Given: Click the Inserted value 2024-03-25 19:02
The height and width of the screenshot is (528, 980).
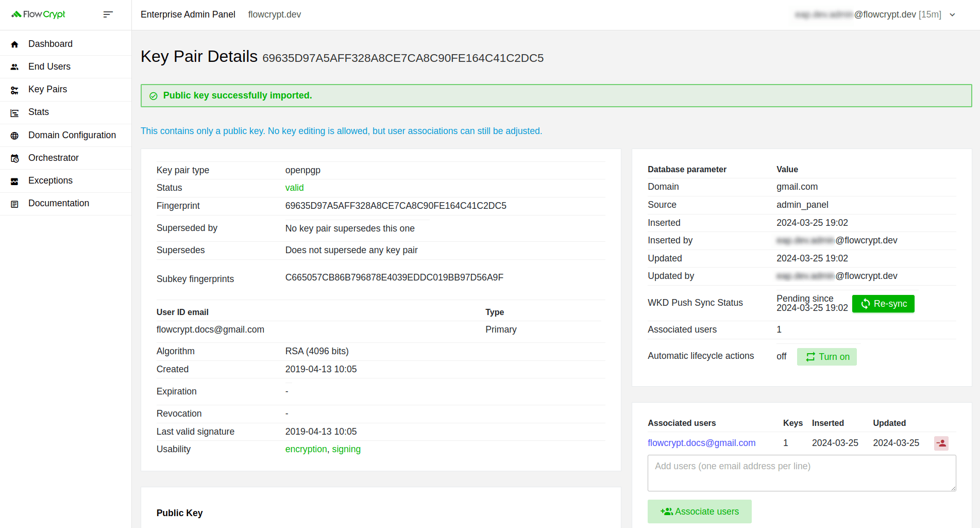Looking at the screenshot, I should 812,223.
